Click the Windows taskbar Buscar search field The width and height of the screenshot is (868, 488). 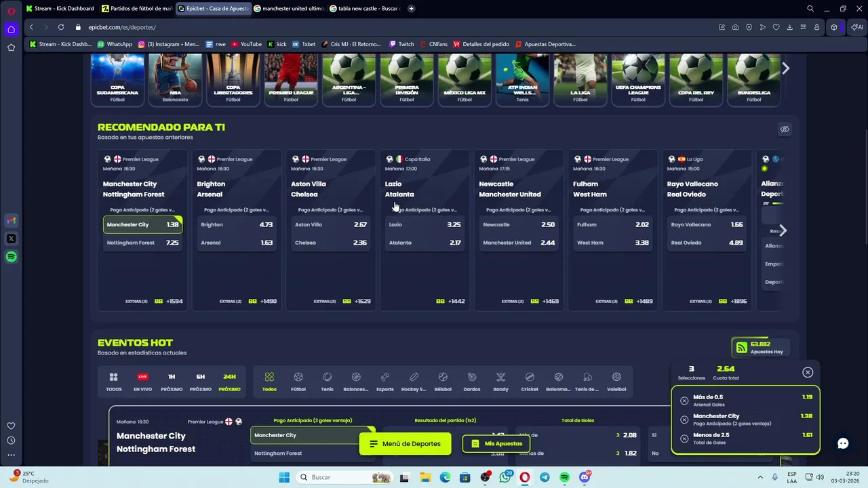click(344, 477)
